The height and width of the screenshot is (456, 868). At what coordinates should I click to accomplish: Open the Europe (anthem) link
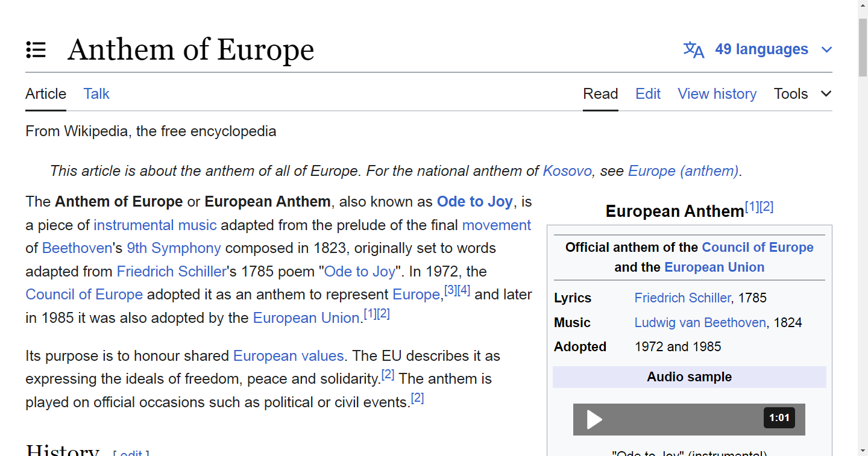click(684, 171)
